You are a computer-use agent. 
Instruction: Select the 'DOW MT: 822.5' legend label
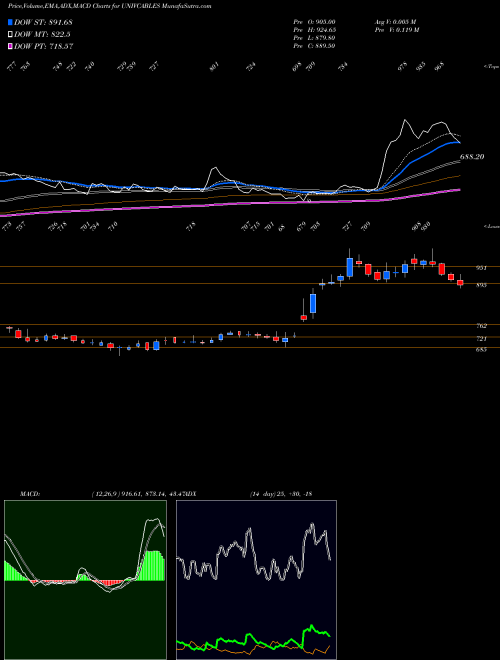pos(42,35)
